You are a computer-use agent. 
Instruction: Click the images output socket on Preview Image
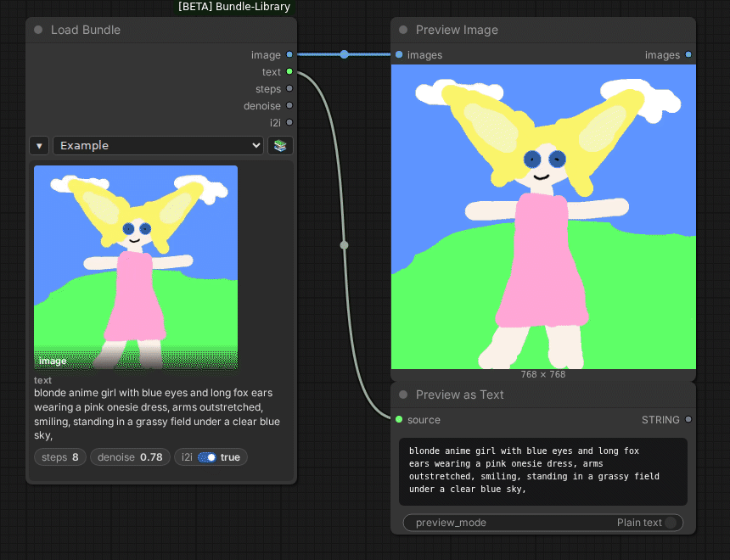tap(688, 54)
